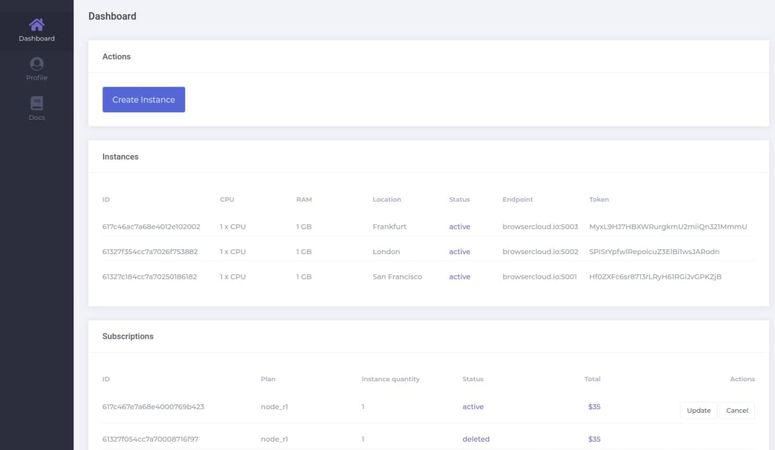Click subscription ID 61327f054cc7a70008716f97
This screenshot has width=775, height=450.
[x=150, y=439]
